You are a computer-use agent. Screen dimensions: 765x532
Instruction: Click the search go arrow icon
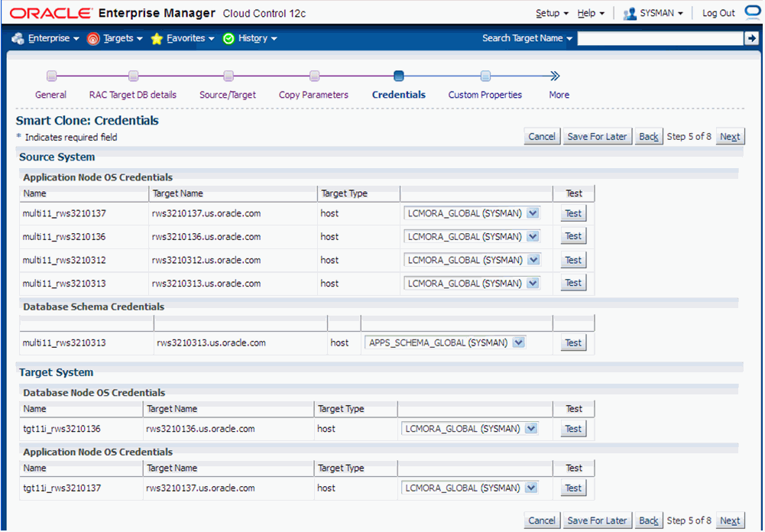751,38
